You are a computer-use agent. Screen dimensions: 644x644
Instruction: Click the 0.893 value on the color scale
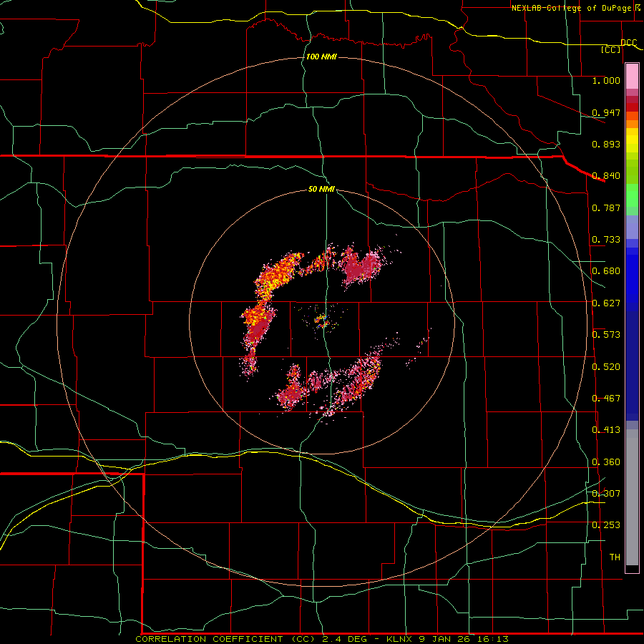(606, 144)
